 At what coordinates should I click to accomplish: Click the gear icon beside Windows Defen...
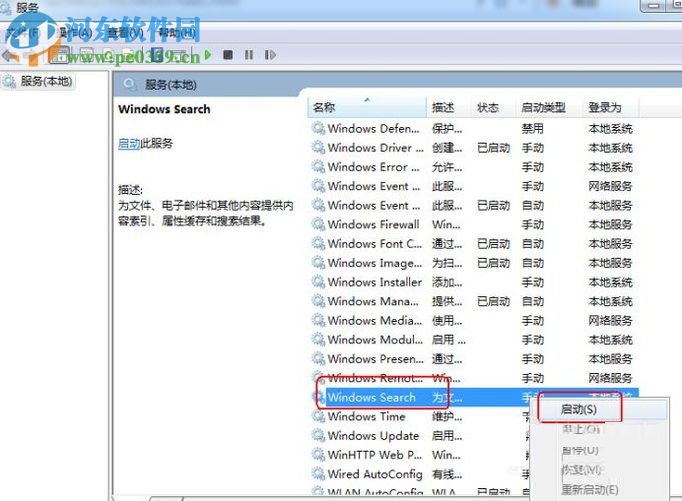point(318,128)
